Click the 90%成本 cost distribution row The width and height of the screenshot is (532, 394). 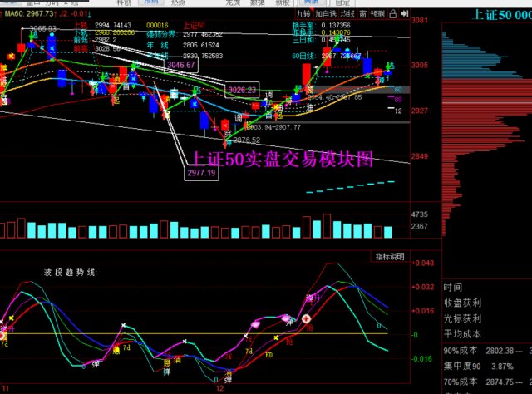[461, 352]
